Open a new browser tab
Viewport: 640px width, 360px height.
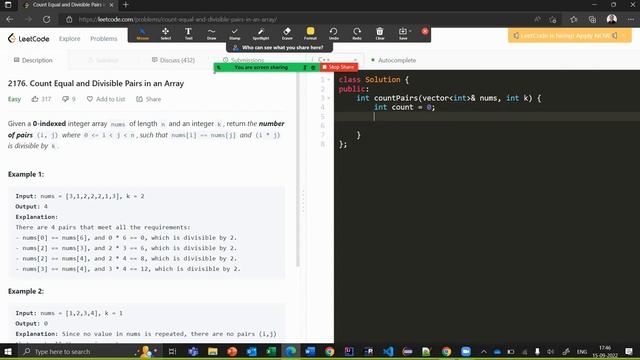click(x=125, y=5)
